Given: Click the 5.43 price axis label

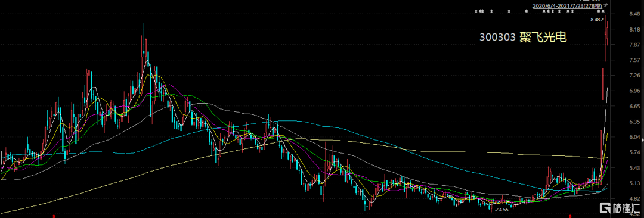Looking at the screenshot, I should 634,169.
